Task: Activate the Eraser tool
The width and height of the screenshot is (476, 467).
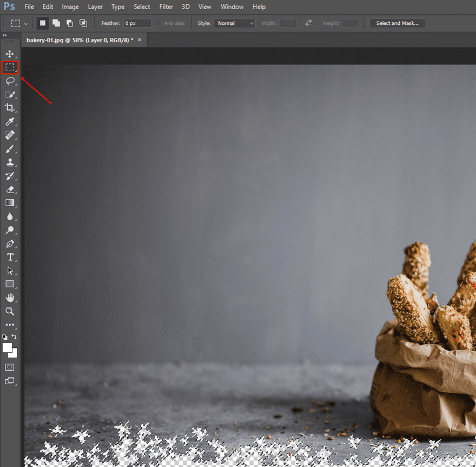Action: [10, 189]
